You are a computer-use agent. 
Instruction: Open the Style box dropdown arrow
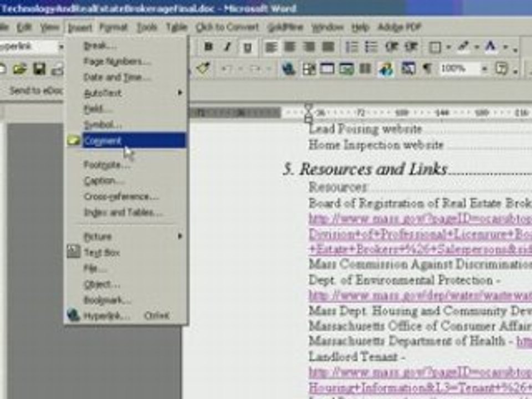pos(61,47)
